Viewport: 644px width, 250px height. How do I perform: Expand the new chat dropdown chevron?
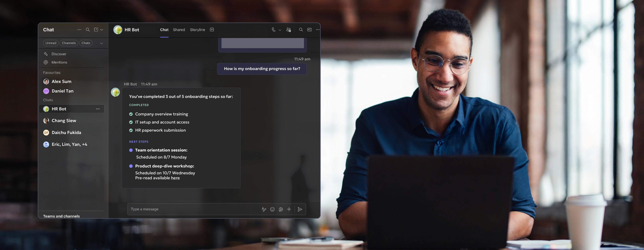[102, 30]
